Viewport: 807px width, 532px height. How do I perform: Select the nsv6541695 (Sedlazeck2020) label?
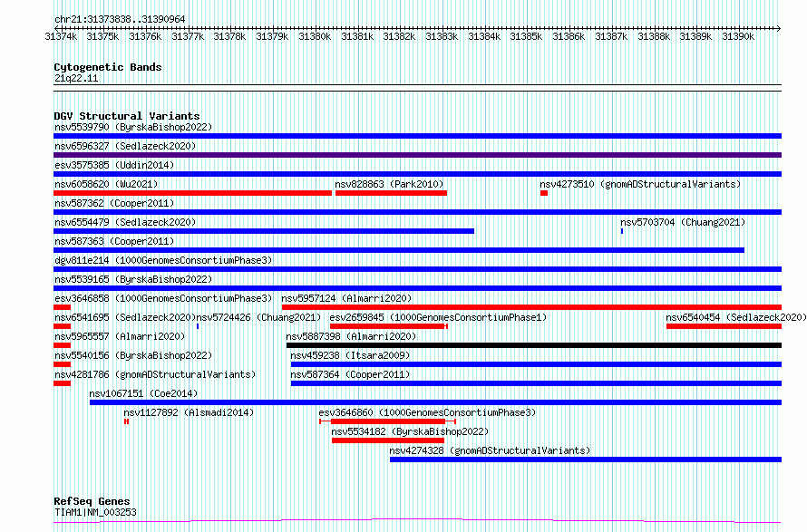click(x=125, y=317)
